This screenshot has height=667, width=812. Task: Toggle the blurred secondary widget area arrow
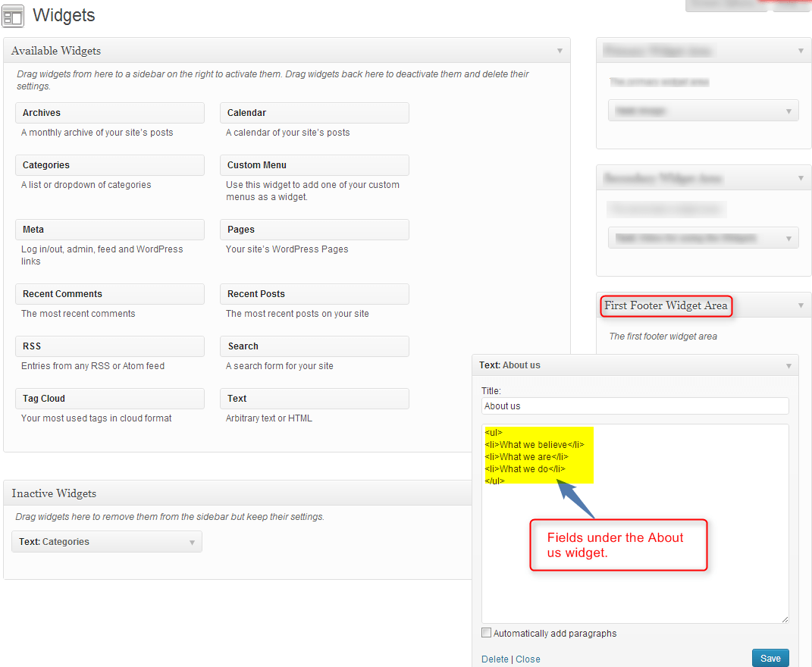pos(801,178)
